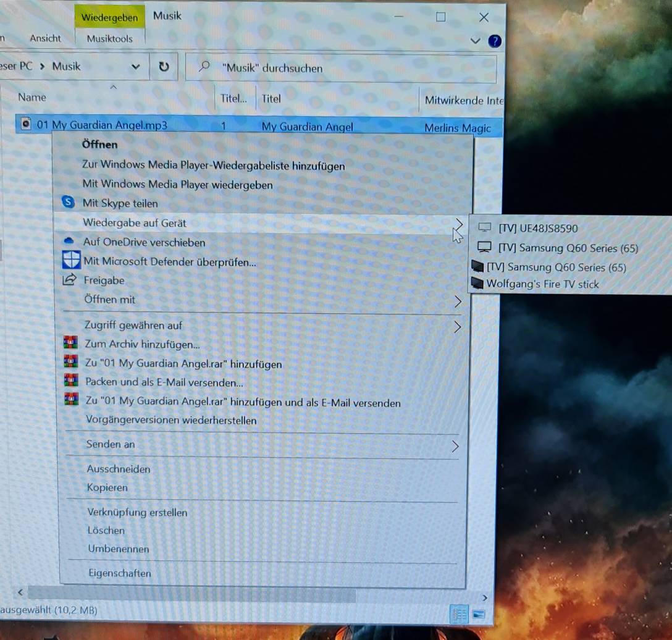The height and width of the screenshot is (640, 672).
Task: Click the horizontal scrollbar at the bottom
Action: [191, 595]
